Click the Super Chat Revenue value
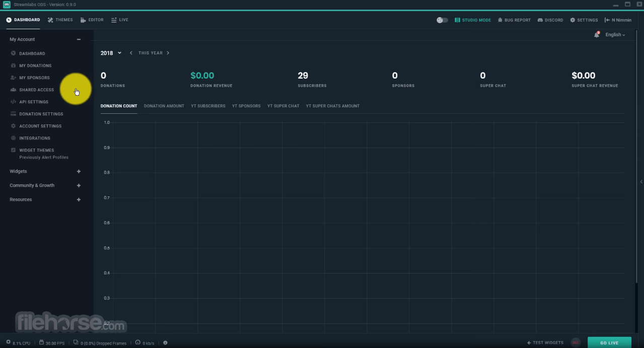The height and width of the screenshot is (348, 644). (584, 76)
